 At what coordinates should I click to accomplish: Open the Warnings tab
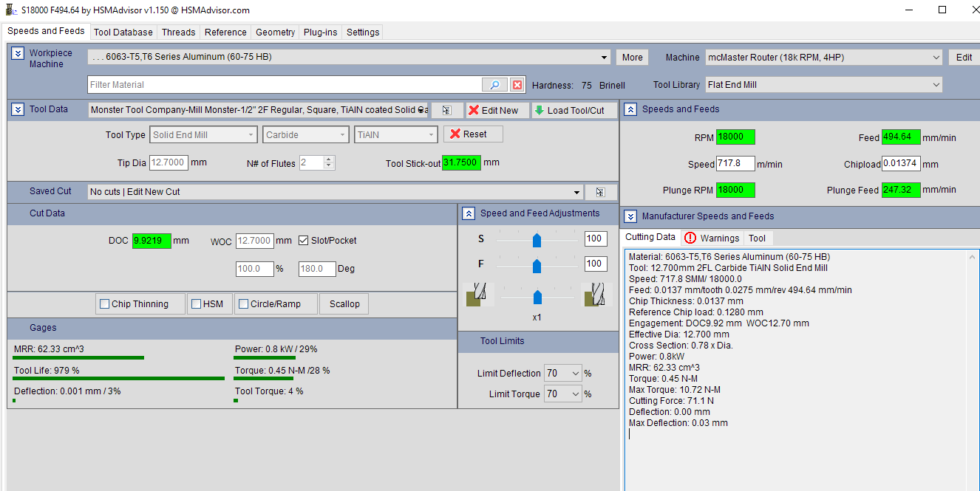point(712,238)
